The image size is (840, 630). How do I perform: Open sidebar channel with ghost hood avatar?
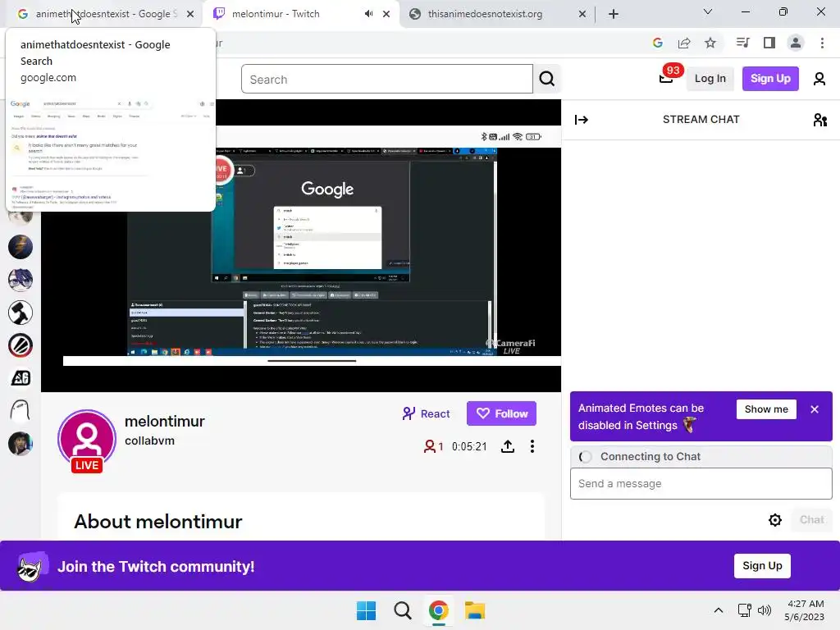coord(21,411)
